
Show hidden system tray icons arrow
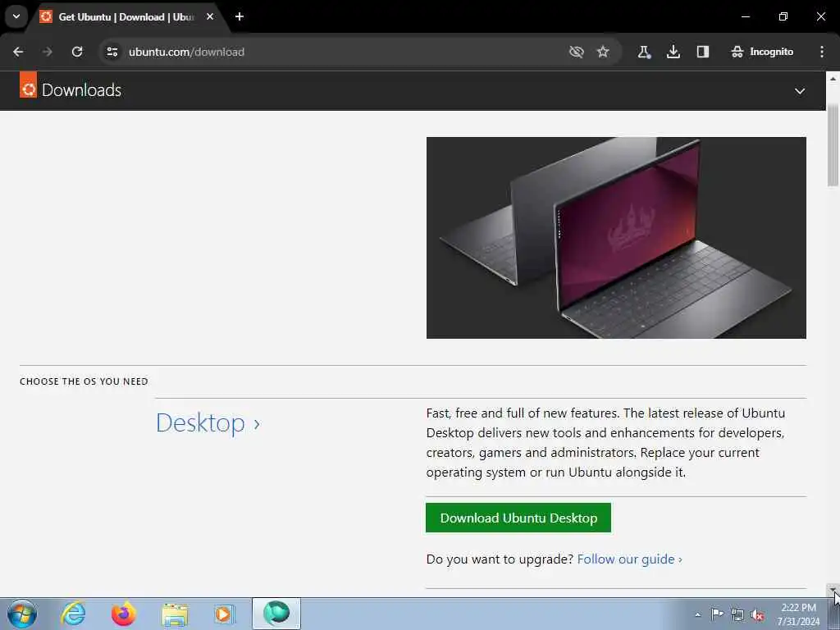[x=697, y=614]
